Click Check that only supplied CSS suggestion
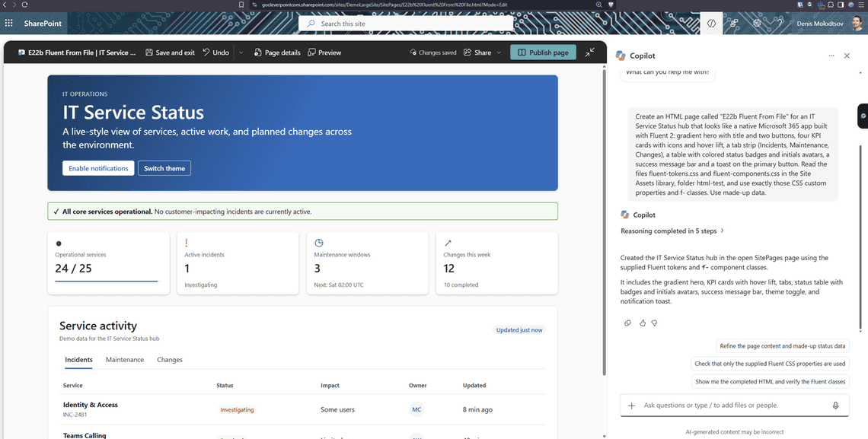Viewport: 868px width, 439px height. (770, 364)
